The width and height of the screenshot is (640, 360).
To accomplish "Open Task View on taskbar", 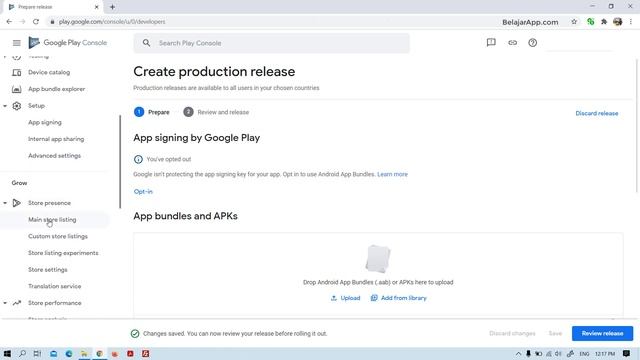I will click(x=37, y=353).
